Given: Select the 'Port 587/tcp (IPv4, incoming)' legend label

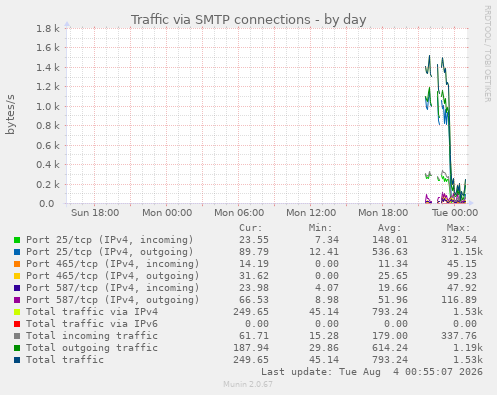Looking at the screenshot, I should tap(113, 288).
